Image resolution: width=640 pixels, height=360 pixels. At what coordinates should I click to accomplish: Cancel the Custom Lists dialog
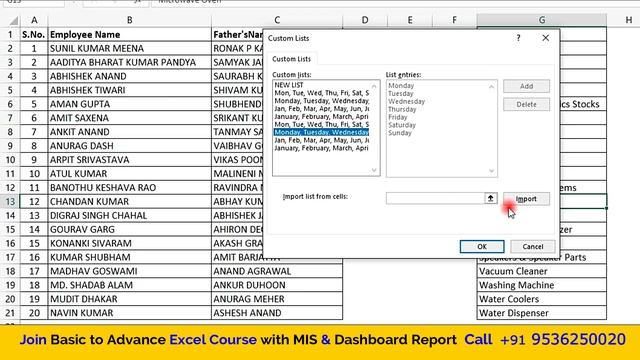533,247
